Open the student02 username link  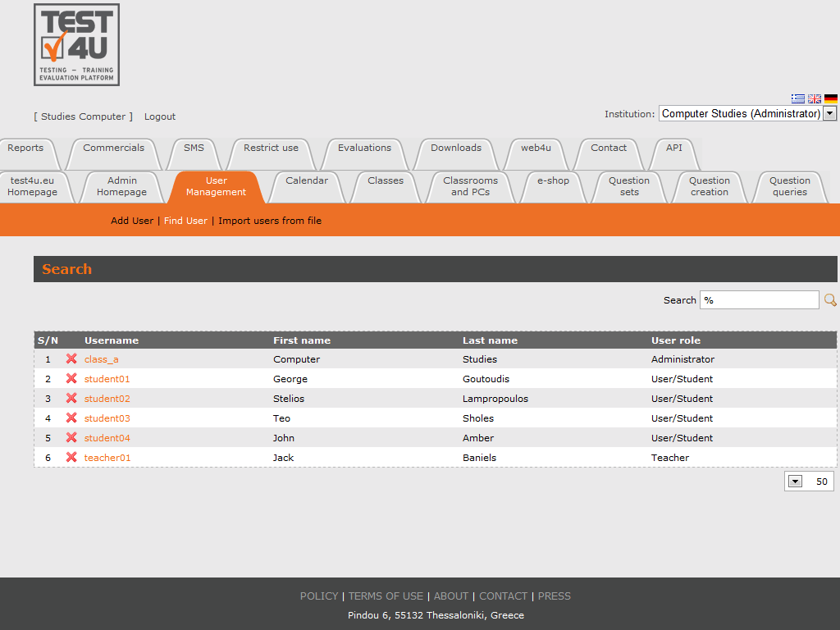(107, 399)
